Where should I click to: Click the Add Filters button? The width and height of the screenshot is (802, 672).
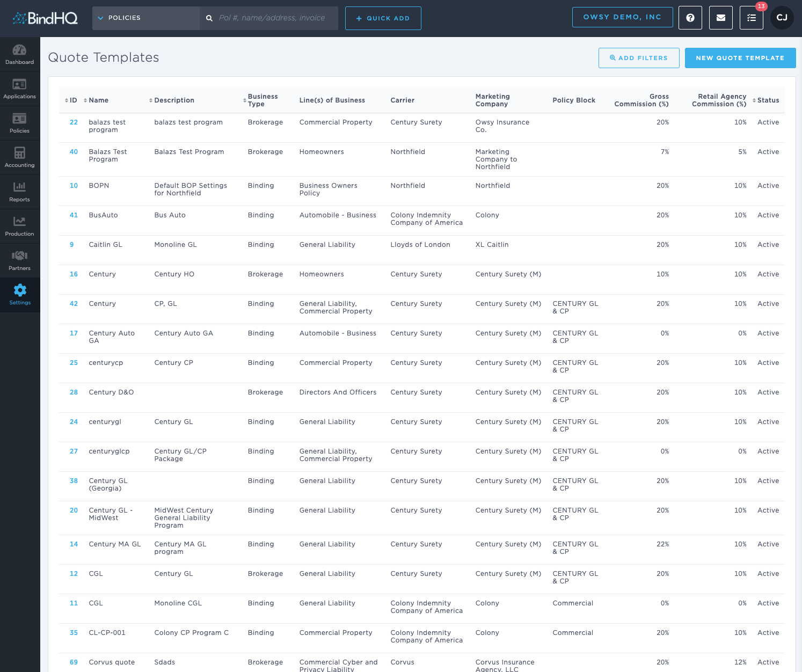pyautogui.click(x=639, y=58)
